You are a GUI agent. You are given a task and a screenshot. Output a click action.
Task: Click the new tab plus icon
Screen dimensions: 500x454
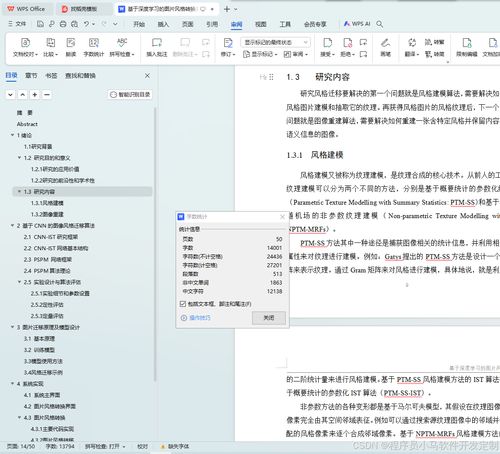click(x=227, y=9)
